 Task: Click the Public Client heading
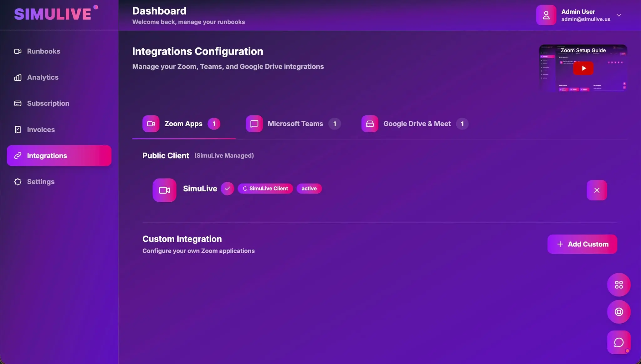tap(166, 155)
